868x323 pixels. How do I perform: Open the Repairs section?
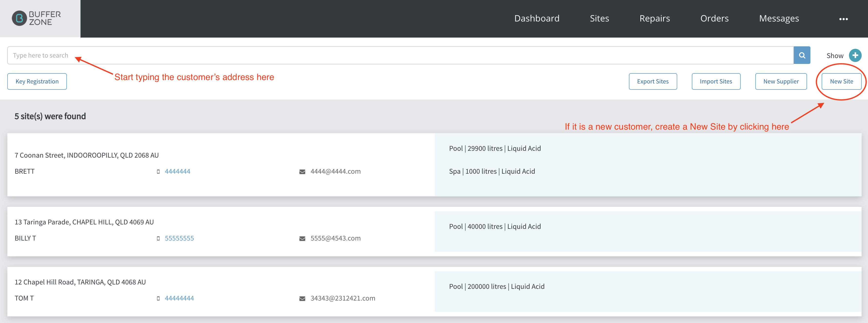[654, 18]
